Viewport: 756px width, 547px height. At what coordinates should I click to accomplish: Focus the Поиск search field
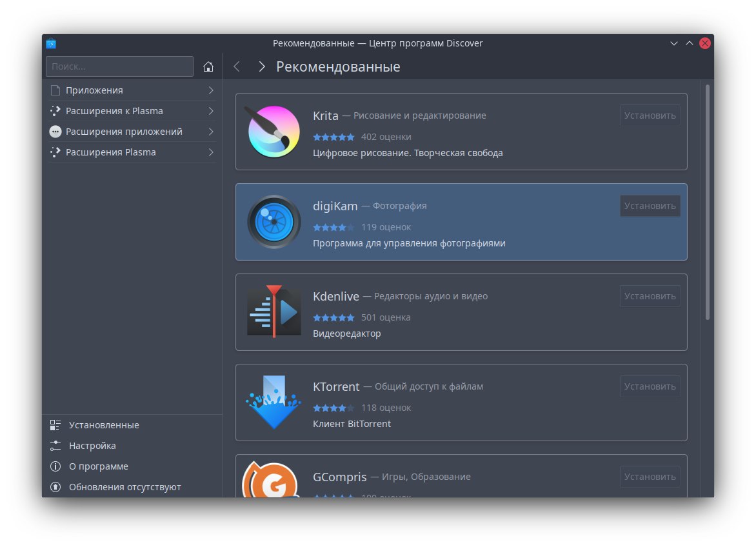tap(119, 66)
